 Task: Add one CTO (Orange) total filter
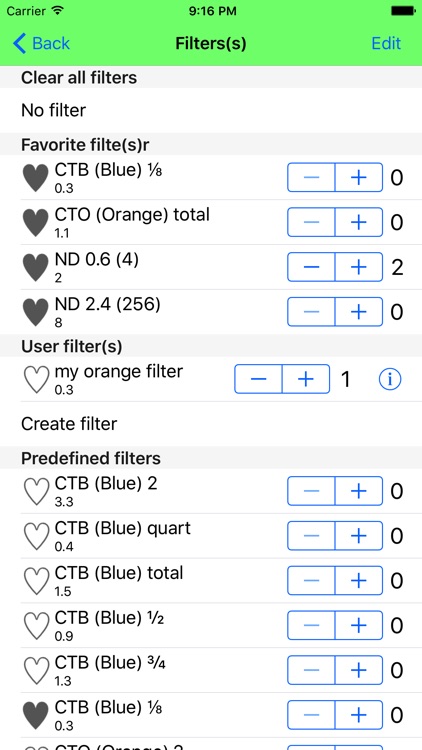(359, 222)
